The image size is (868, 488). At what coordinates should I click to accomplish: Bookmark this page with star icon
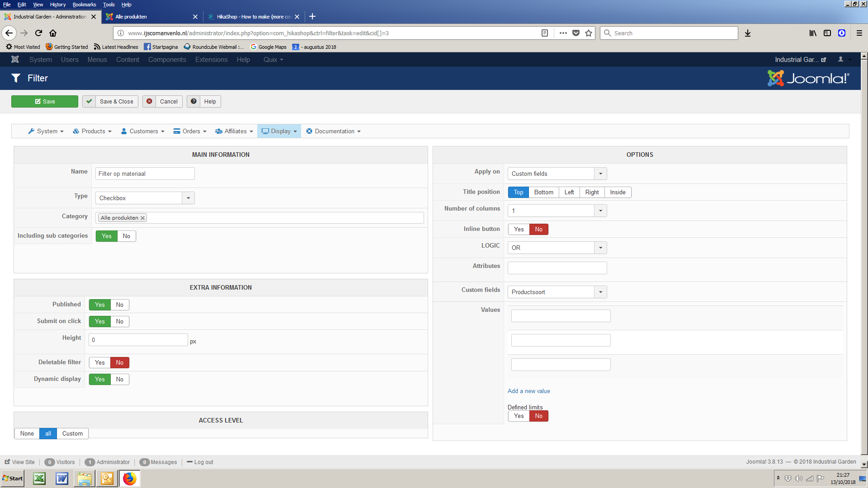coord(589,33)
